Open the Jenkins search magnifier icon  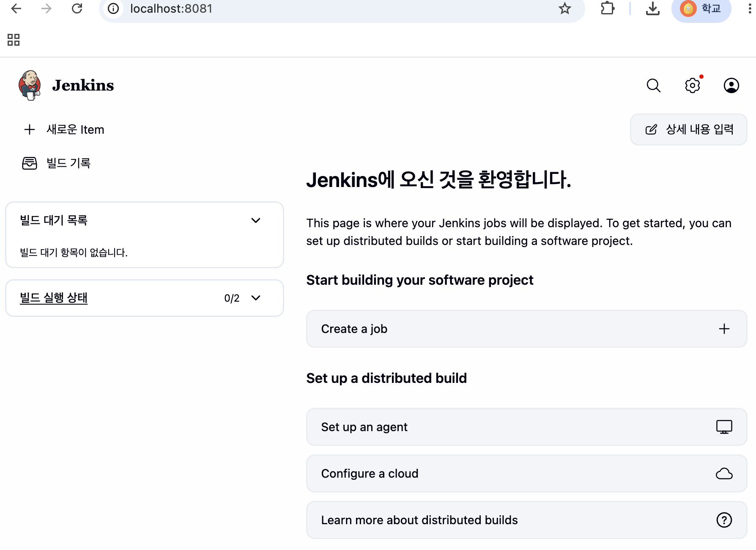tap(653, 85)
